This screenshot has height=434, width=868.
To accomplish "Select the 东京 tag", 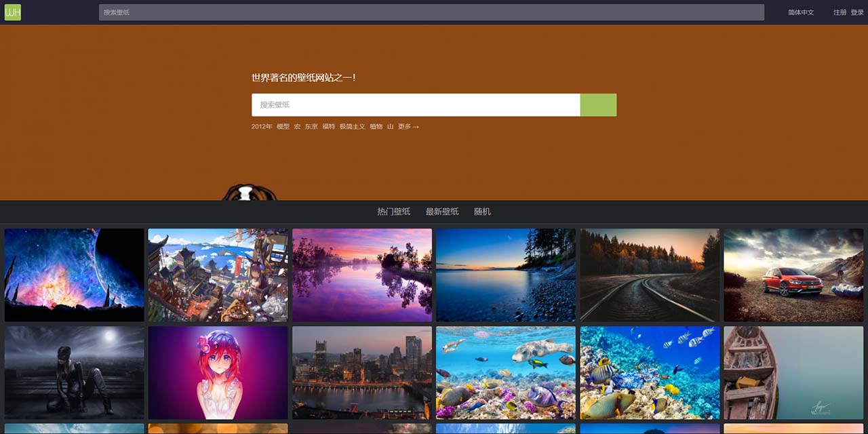I will click(x=311, y=127).
